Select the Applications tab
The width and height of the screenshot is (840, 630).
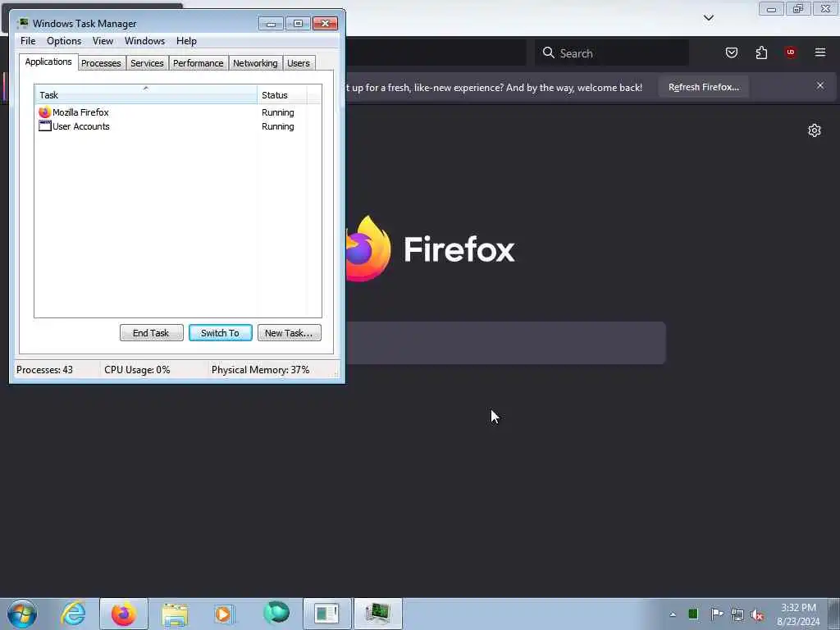[x=48, y=62]
